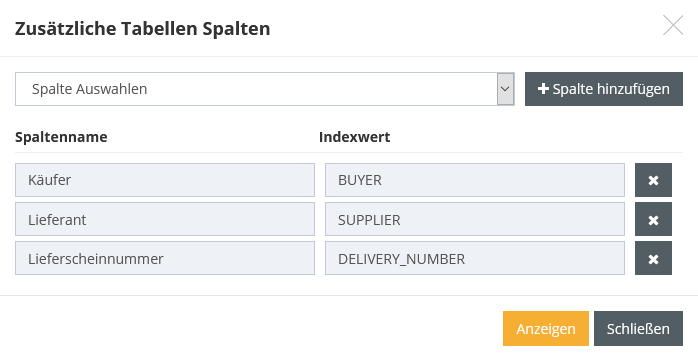This screenshot has width=698, height=361.
Task: Remove the Käufer column row
Action: point(653,180)
